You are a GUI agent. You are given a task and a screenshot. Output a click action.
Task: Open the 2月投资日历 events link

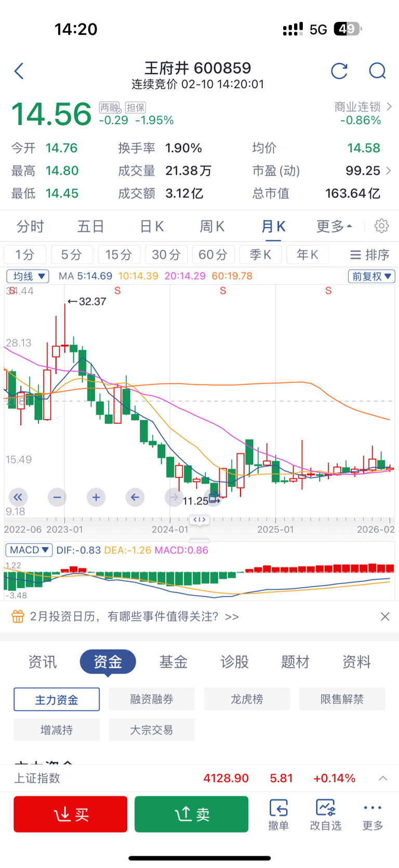coord(135,617)
